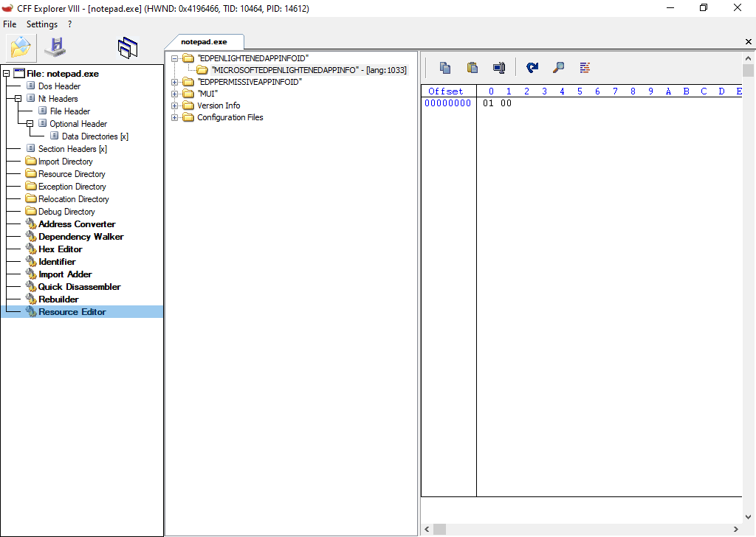Expand the EDPPERMISSIVEAPPINFOID resource folder
The height and width of the screenshot is (537, 756).
(x=174, y=82)
